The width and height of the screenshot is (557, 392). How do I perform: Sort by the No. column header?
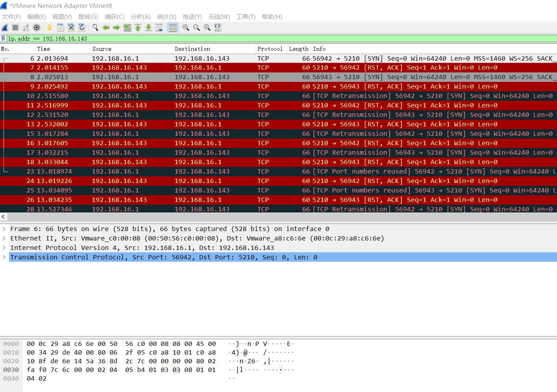(17, 49)
